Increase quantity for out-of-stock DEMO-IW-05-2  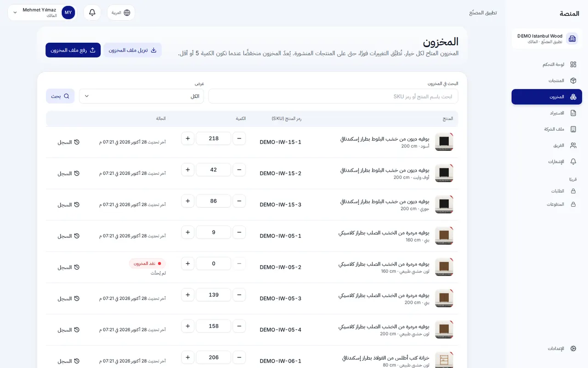pos(187,264)
